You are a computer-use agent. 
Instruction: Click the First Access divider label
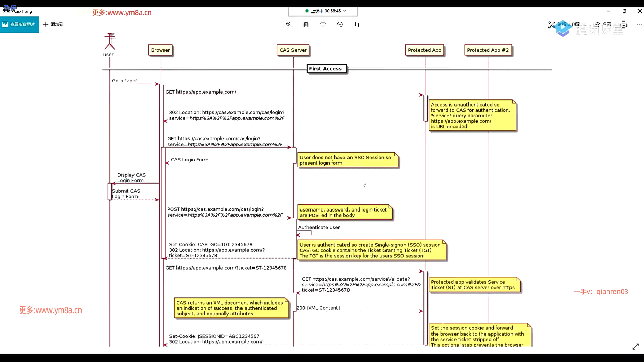[325, 69]
